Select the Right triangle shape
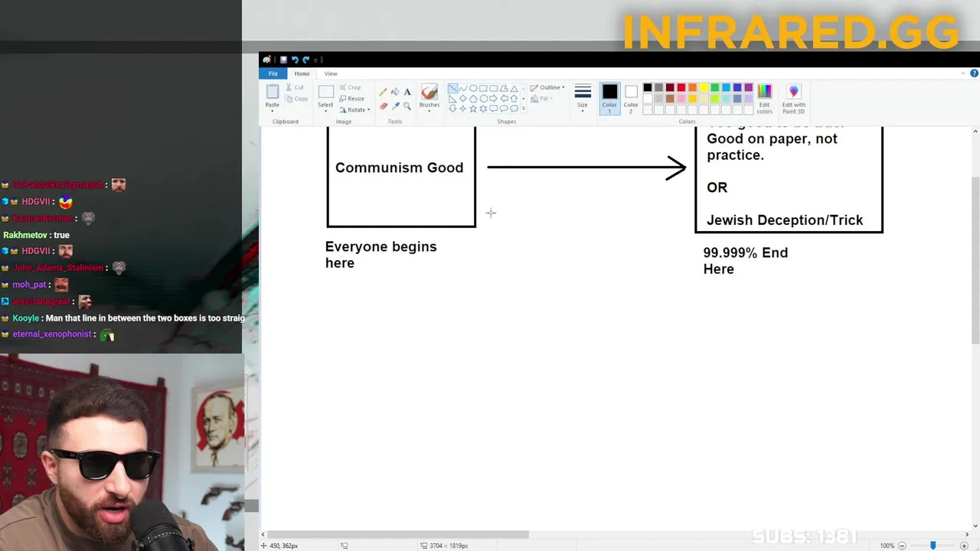The image size is (980, 551). pyautogui.click(x=452, y=99)
